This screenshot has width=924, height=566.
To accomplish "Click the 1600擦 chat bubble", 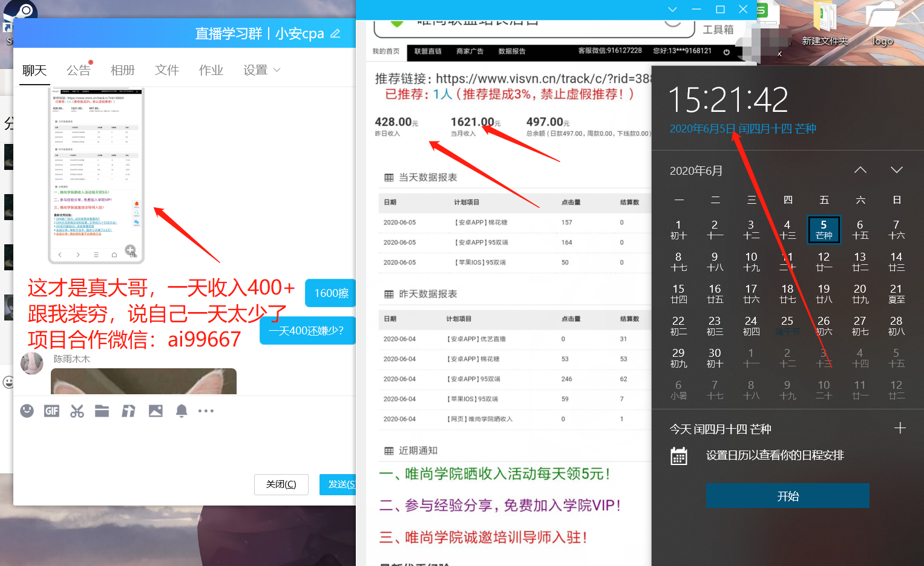I will coord(331,293).
